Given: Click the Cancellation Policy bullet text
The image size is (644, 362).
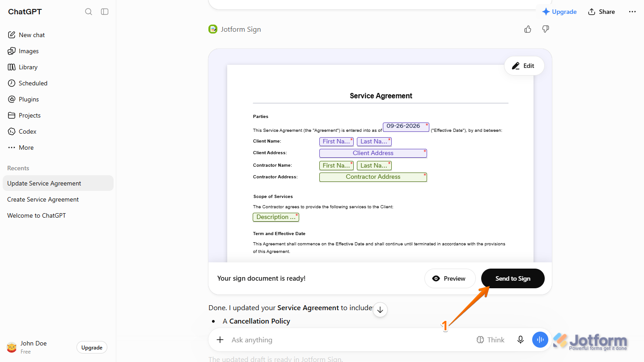Looking at the screenshot, I should (260, 321).
